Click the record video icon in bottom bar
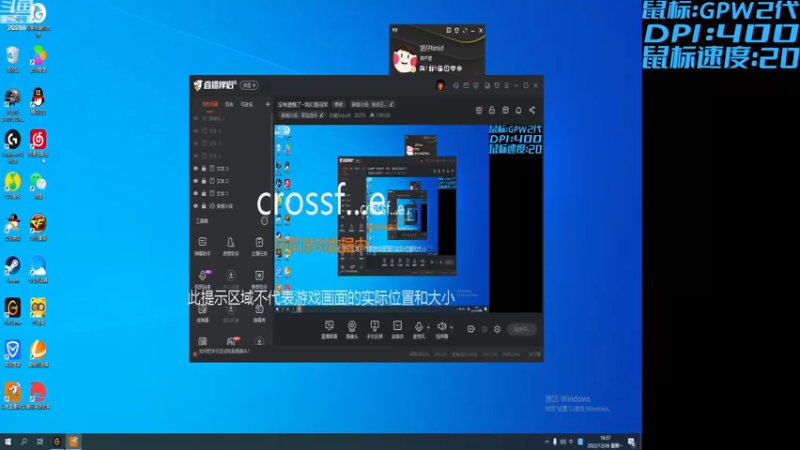Image resolution: width=800 pixels, height=450 pixels. pos(471,330)
